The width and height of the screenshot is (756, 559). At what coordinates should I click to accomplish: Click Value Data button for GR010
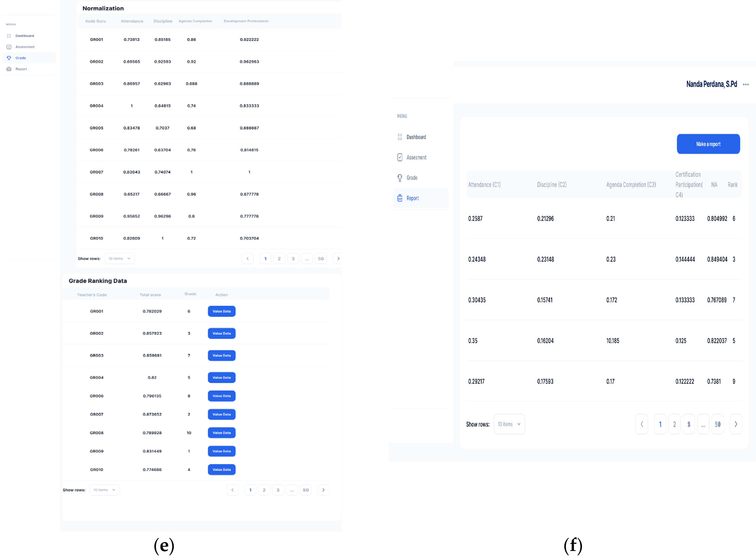click(221, 470)
